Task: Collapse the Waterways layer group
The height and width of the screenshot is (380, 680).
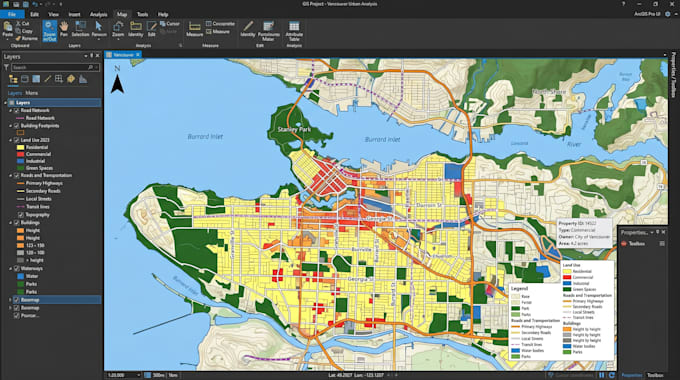Action: (11, 269)
